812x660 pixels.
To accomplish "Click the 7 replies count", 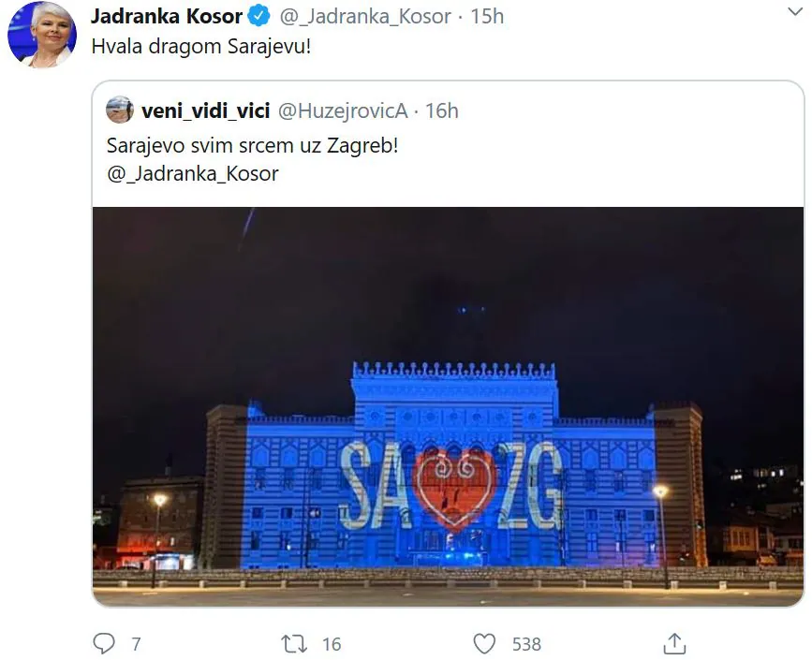I will point(136,644).
